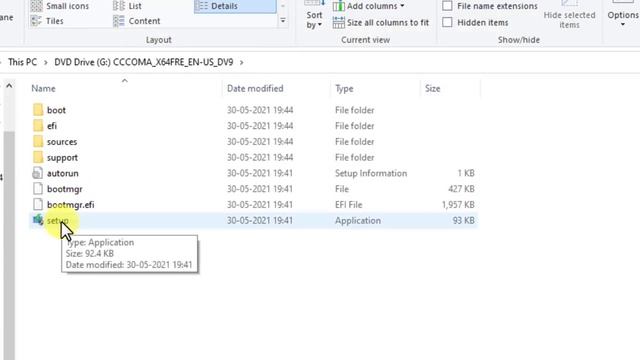This screenshot has height=360, width=640.
Task: Select the autorun file icon
Action: click(38, 173)
